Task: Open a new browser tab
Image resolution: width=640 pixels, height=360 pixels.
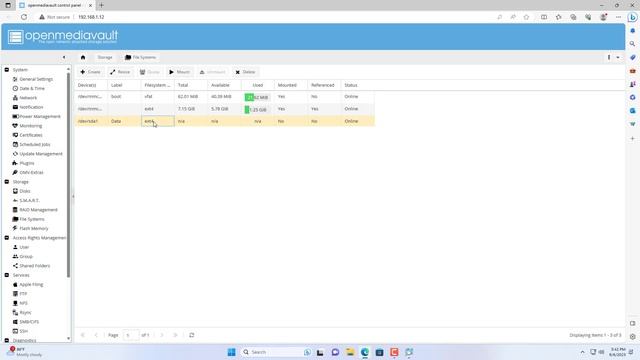Action: click(101, 5)
